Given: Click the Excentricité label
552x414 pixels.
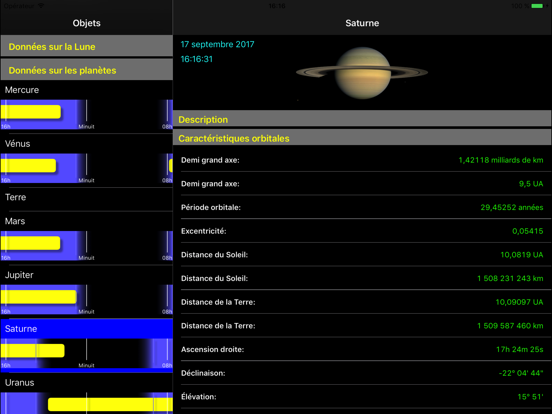Looking at the screenshot, I should 203,231.
